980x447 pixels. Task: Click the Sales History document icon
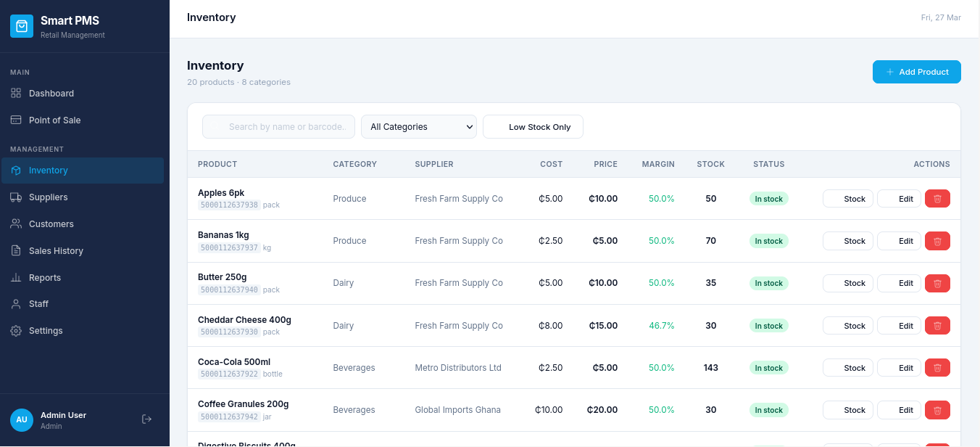(x=16, y=250)
